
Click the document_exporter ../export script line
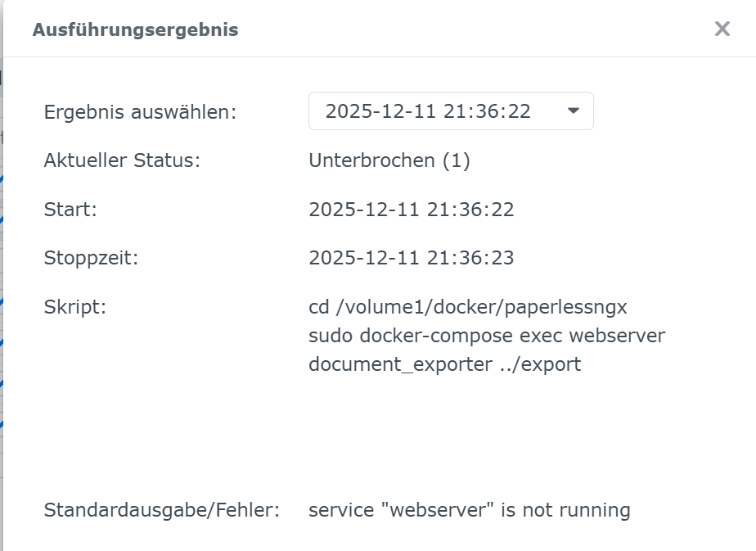click(444, 364)
